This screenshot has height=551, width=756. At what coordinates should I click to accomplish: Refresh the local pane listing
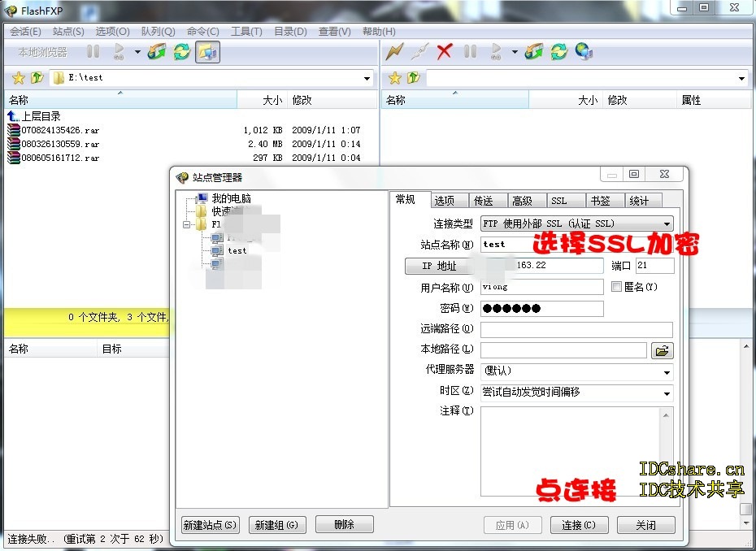(x=182, y=51)
